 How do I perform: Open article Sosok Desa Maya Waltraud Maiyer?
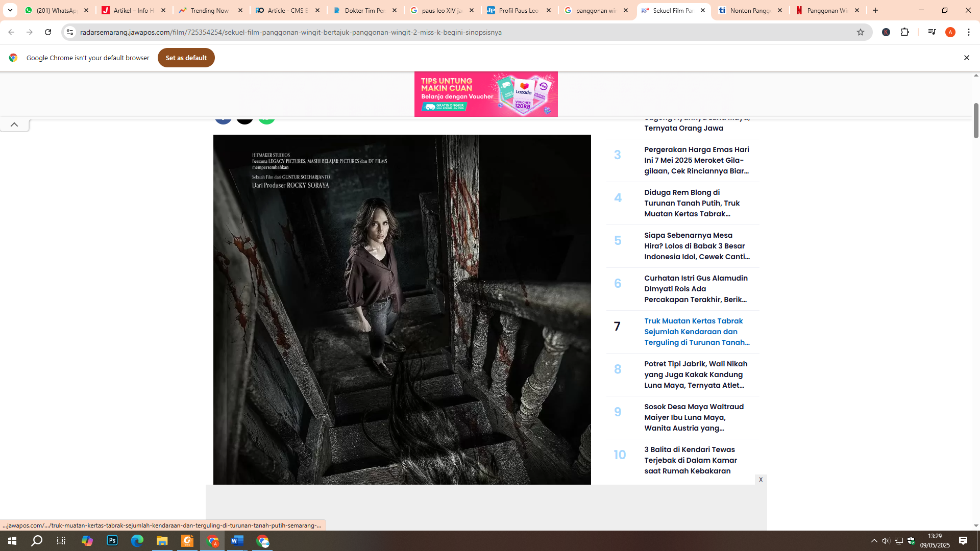694,417
